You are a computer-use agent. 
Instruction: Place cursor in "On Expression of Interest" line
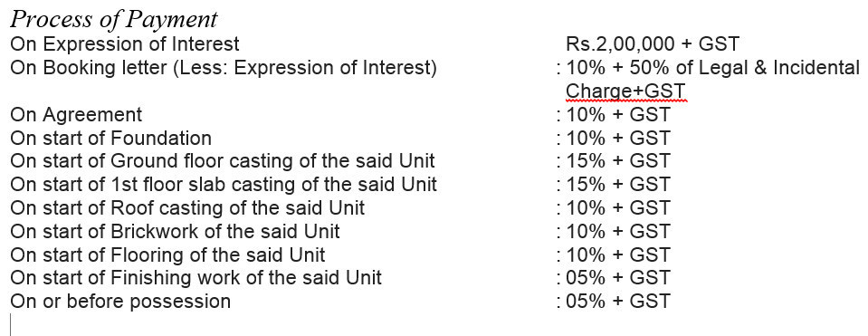125,43
